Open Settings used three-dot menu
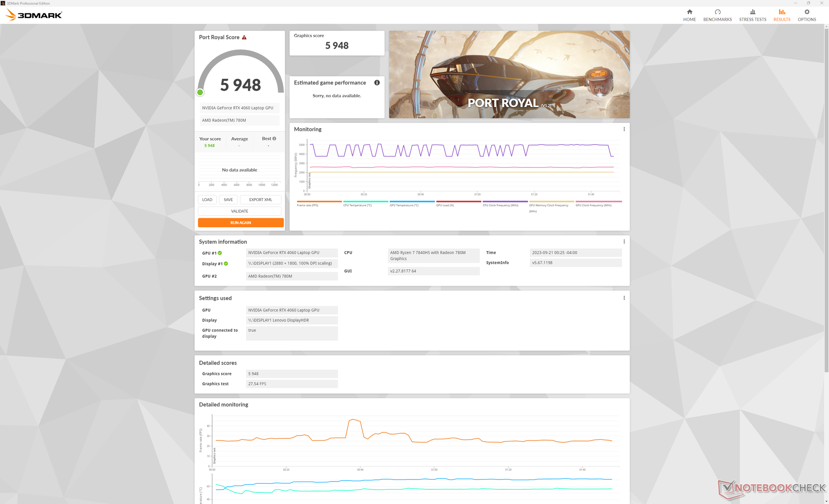This screenshot has width=829, height=504. 624,298
